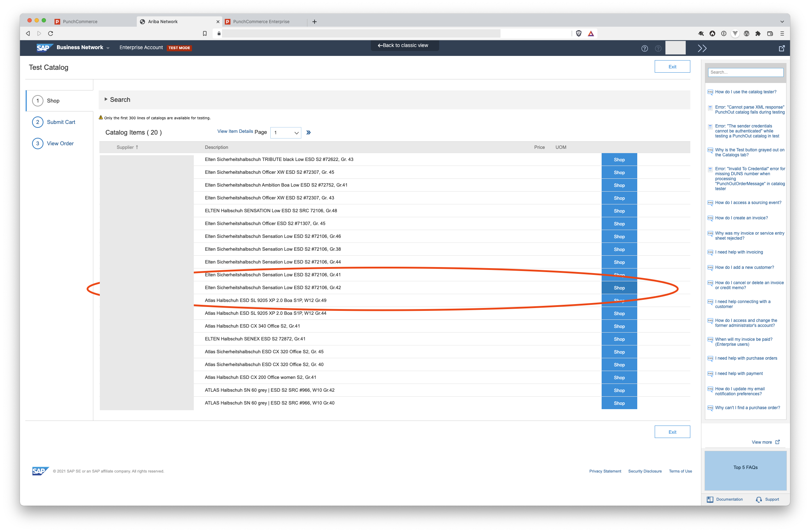Open browser hamburger menu
The height and width of the screenshot is (532, 810).
pos(782,33)
